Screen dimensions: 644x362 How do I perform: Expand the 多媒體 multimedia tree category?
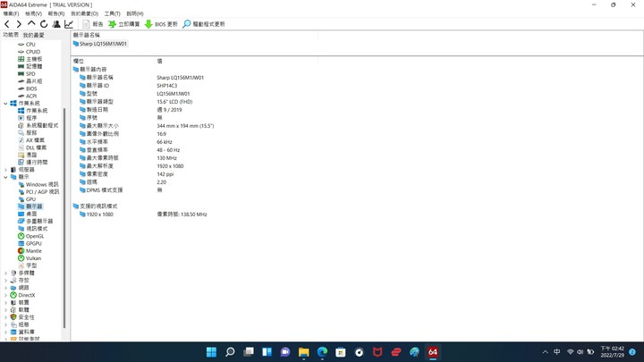click(x=5, y=273)
